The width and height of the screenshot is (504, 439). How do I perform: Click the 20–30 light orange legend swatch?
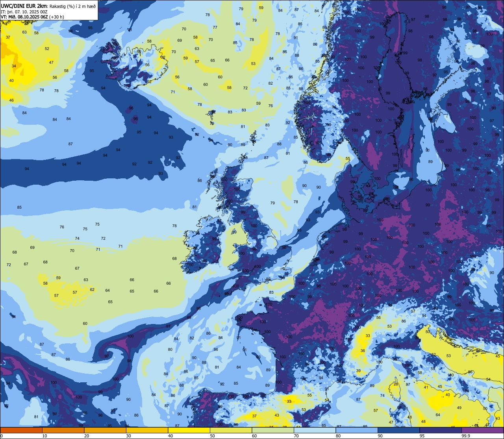[x=105, y=430]
